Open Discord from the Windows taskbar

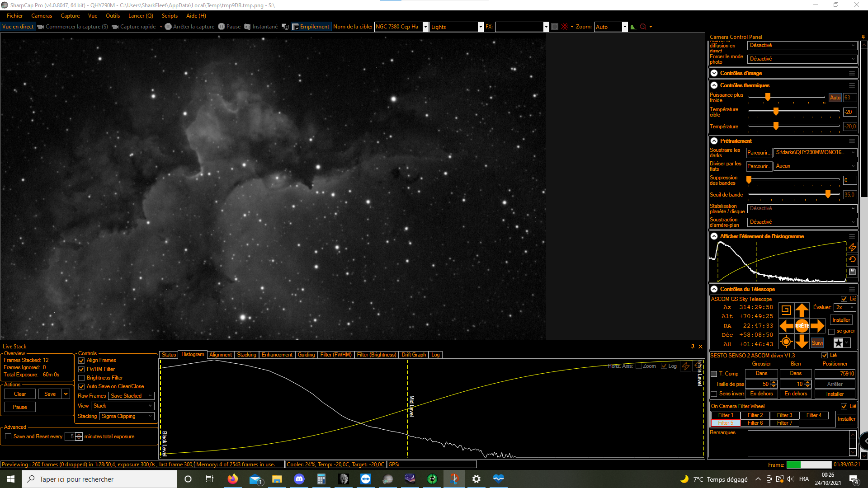[x=299, y=479]
